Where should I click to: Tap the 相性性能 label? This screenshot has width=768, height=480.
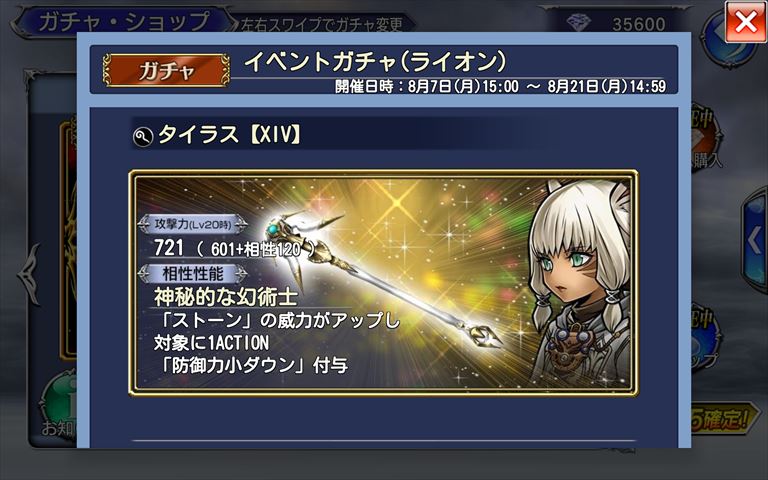pos(192,273)
